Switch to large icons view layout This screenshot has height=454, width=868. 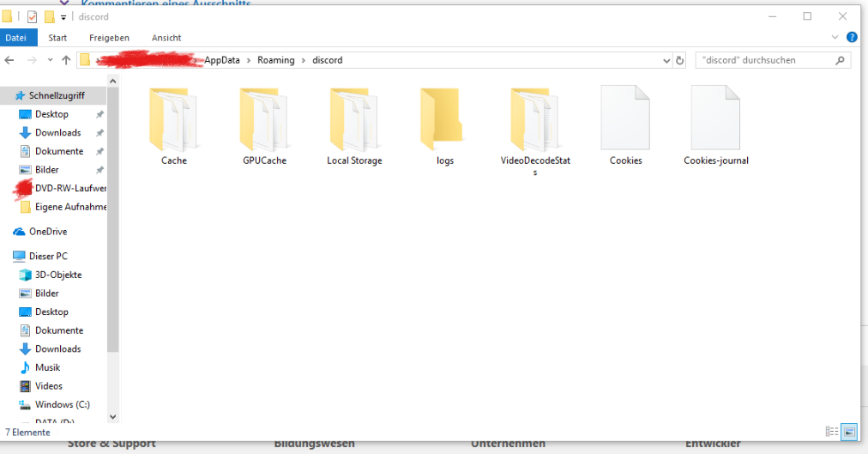[848, 432]
